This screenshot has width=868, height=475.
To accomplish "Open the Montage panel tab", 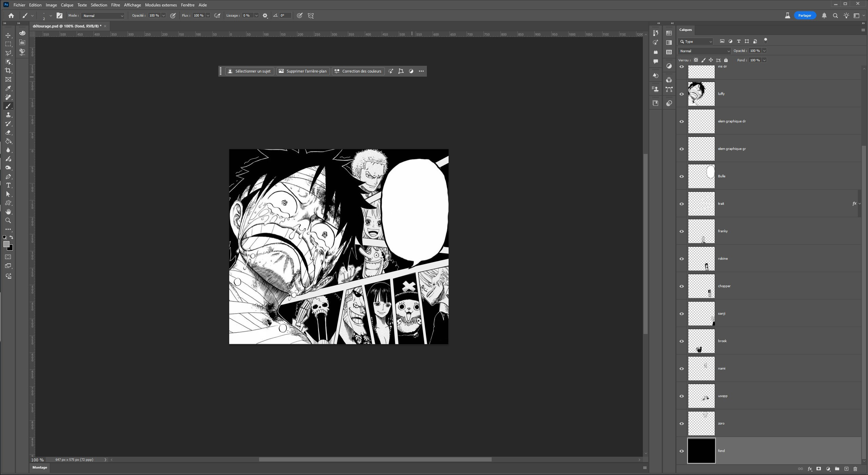I will coord(40,468).
